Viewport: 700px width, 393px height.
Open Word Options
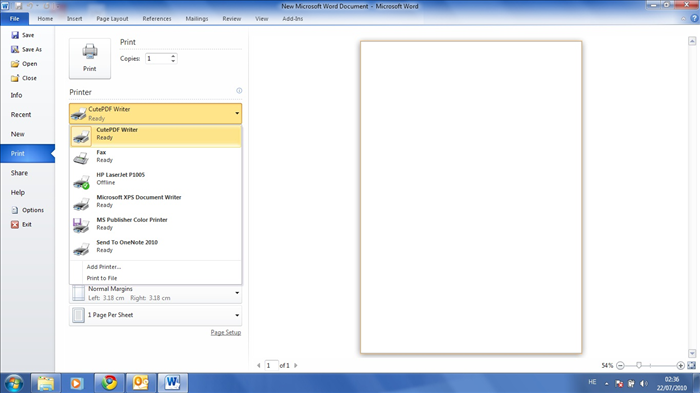(27, 210)
